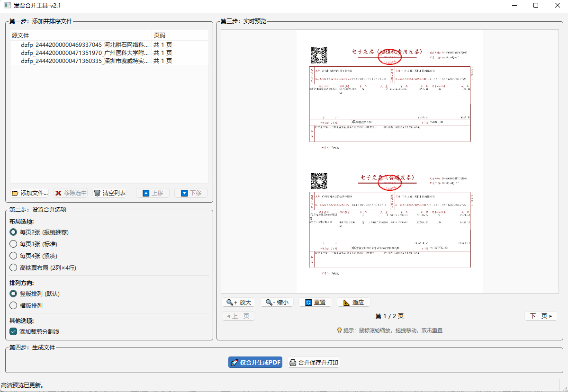The image size is (568, 392).
Task: Select the 深圳市赛威特实 invoice file row
Action: click(85, 61)
